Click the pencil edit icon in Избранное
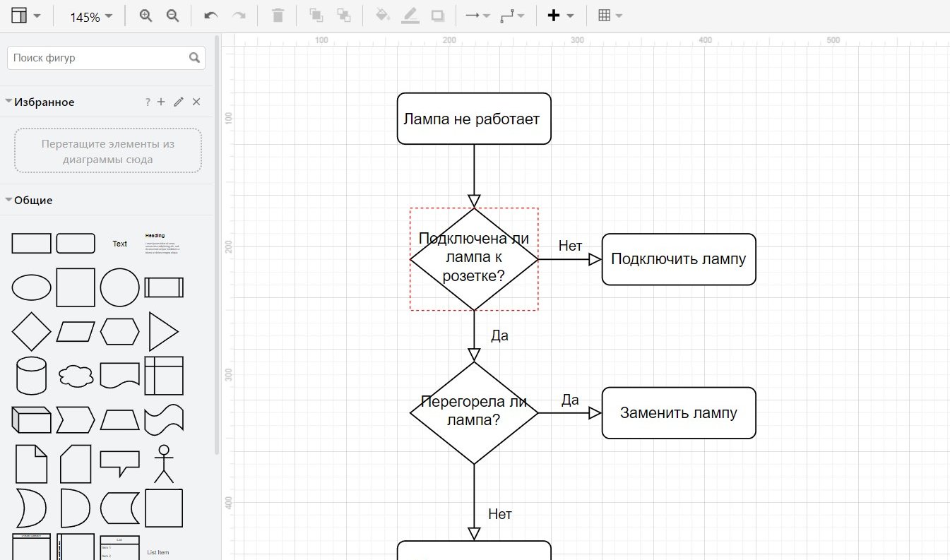Viewport: 950px width, 560px height. pyautogui.click(x=179, y=102)
